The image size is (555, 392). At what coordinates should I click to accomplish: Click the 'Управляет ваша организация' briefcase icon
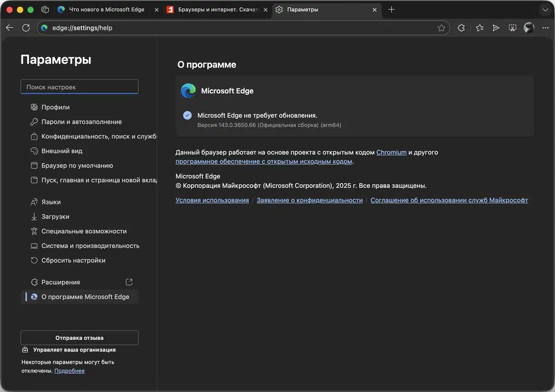[x=25, y=349]
